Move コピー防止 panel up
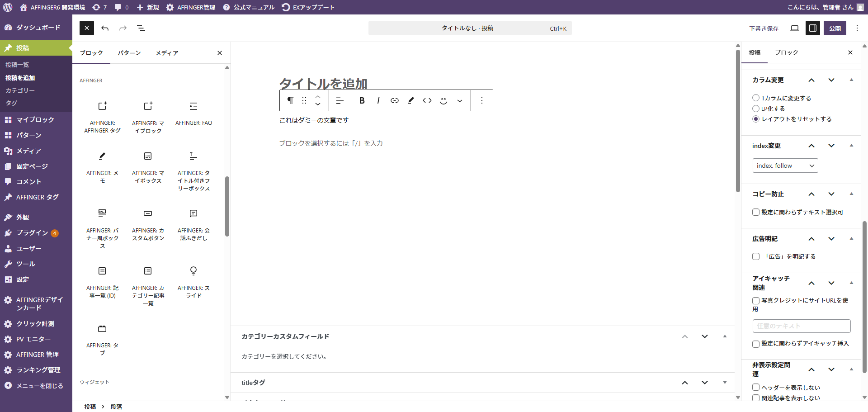The height and width of the screenshot is (412, 868). point(811,194)
